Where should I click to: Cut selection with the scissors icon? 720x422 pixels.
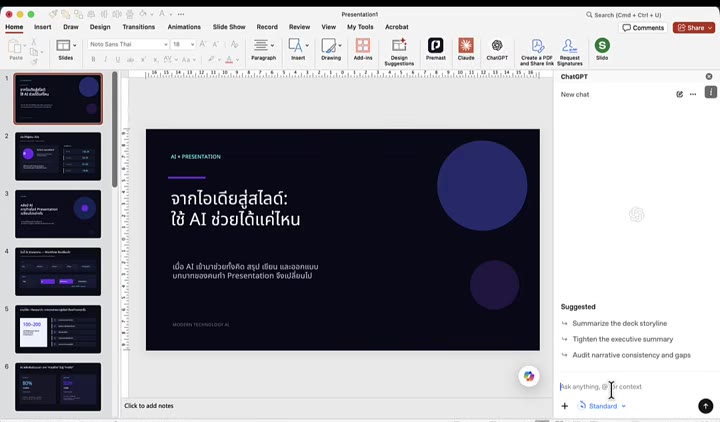[34, 42]
